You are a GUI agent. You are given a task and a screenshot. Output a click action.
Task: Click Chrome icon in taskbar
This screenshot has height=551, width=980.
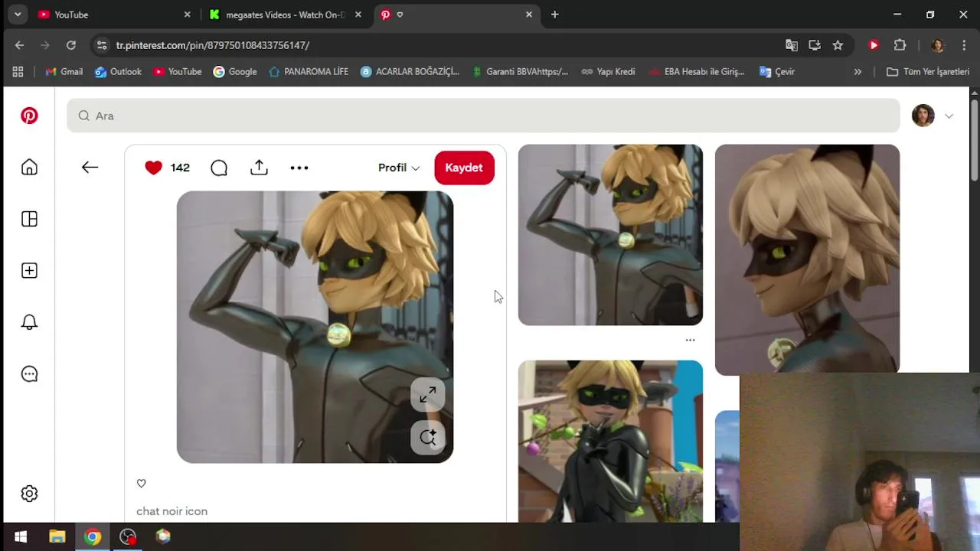93,536
